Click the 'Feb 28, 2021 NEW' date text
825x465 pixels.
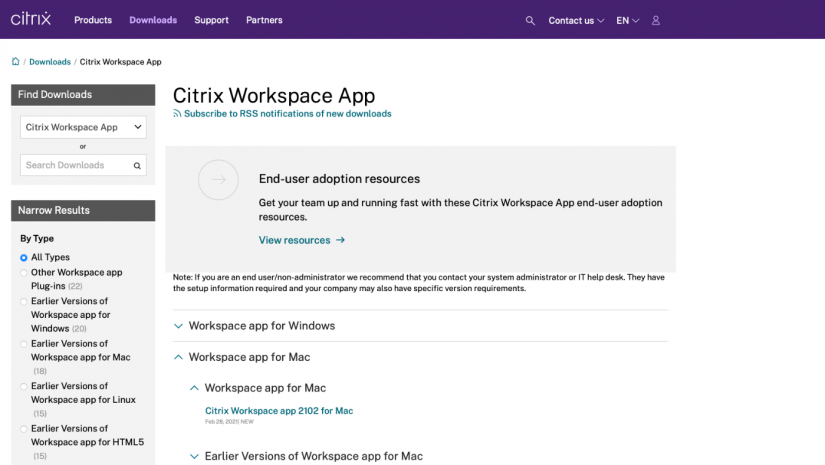coord(229,422)
